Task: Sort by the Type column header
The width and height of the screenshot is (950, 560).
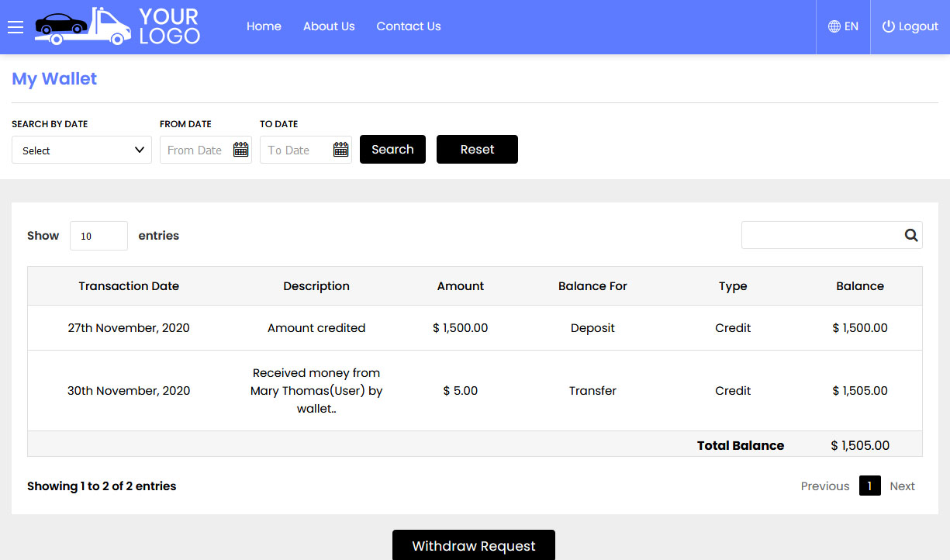Action: pyautogui.click(x=733, y=286)
